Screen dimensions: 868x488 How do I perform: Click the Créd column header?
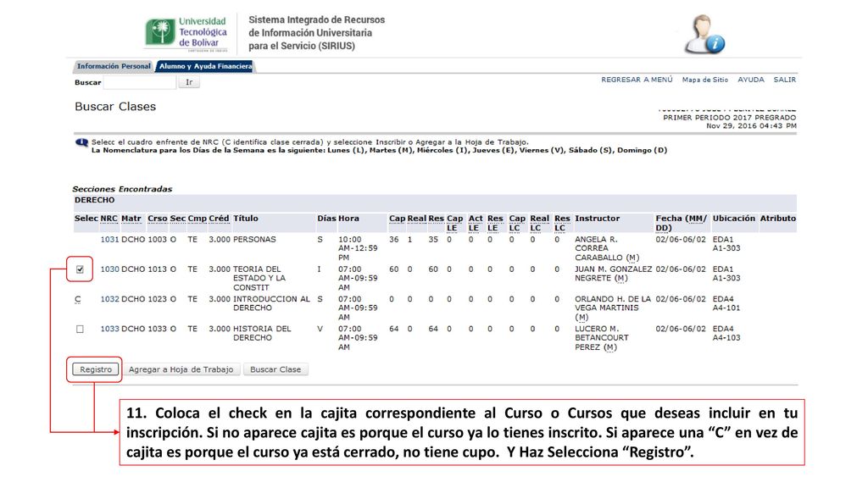(219, 219)
